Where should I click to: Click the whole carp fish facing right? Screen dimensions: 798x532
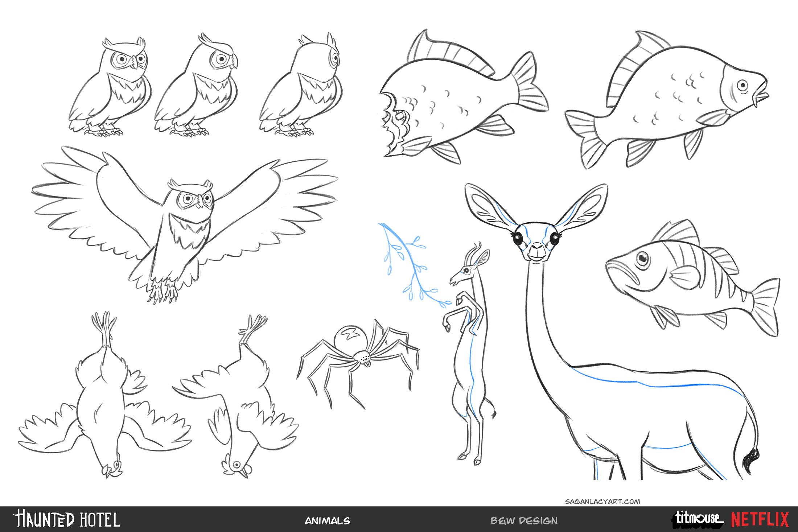pyautogui.click(x=667, y=100)
